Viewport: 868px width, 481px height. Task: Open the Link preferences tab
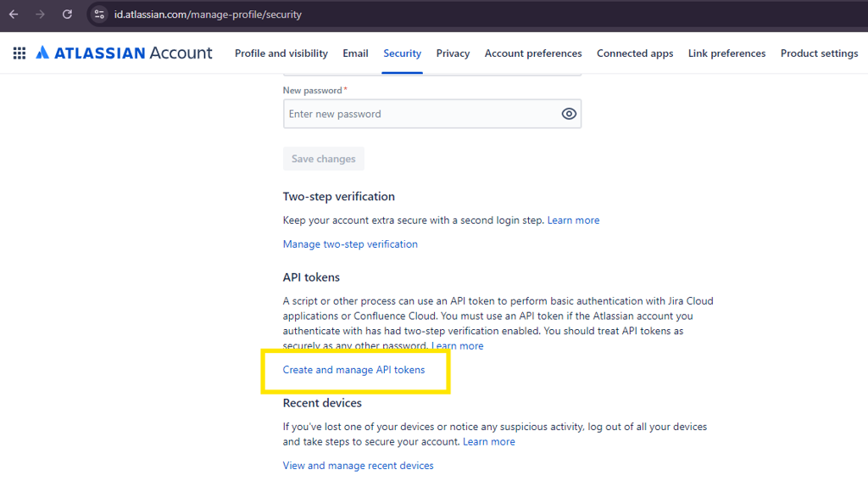point(726,53)
